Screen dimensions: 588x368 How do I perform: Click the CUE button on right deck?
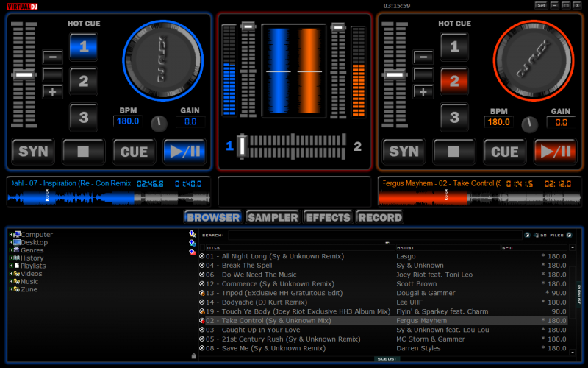(x=505, y=152)
